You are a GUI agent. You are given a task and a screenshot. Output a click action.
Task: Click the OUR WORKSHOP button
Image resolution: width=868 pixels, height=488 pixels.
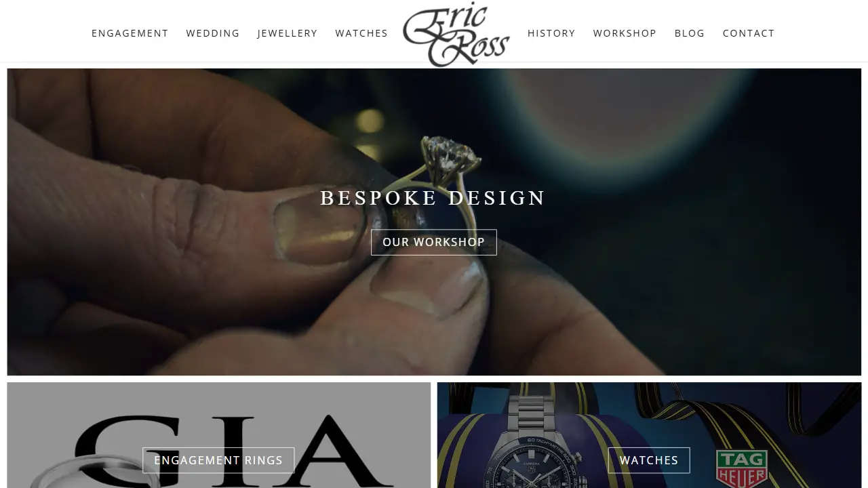click(434, 242)
